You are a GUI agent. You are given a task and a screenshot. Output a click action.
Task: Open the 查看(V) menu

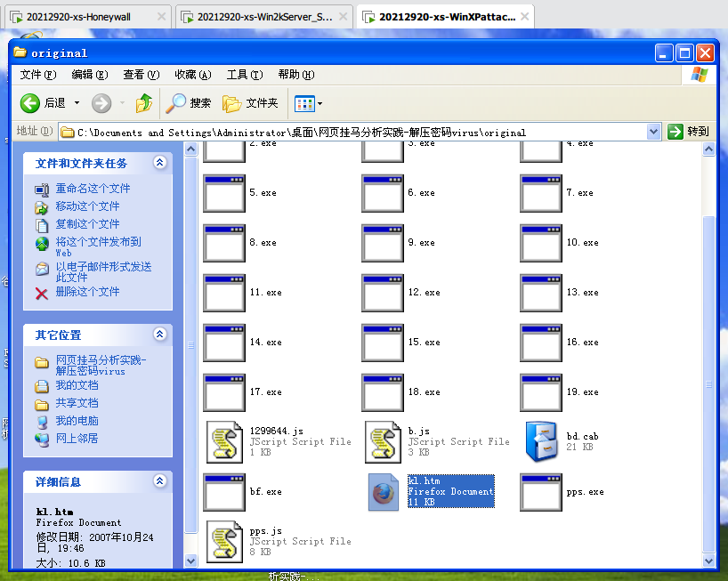pyautogui.click(x=142, y=75)
